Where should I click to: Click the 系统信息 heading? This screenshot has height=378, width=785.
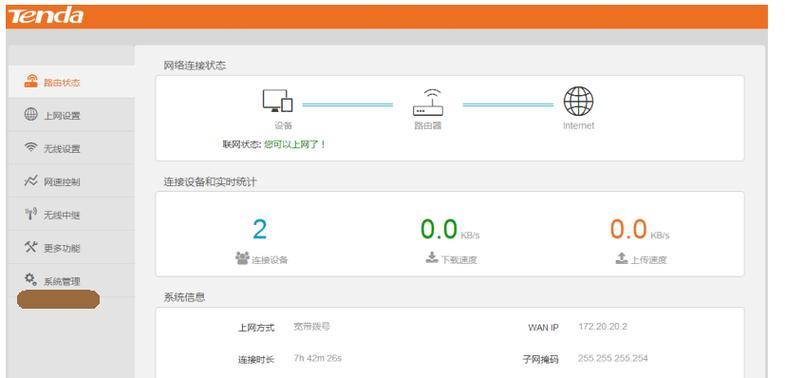184,297
